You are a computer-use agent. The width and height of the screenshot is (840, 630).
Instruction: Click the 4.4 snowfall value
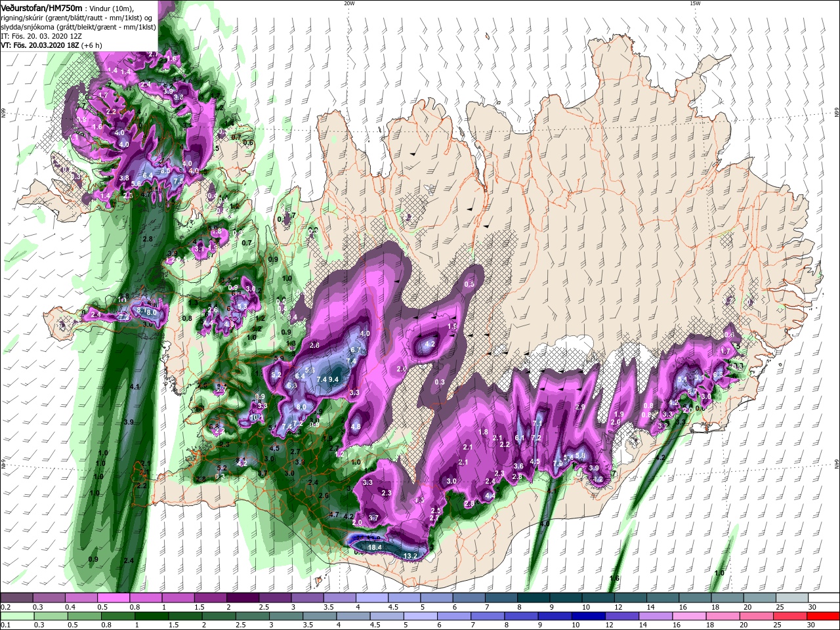(490, 496)
